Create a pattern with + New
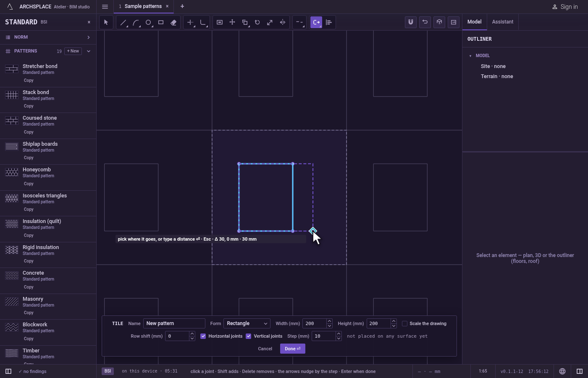Screen dimensions: 588x378 pos(73,51)
